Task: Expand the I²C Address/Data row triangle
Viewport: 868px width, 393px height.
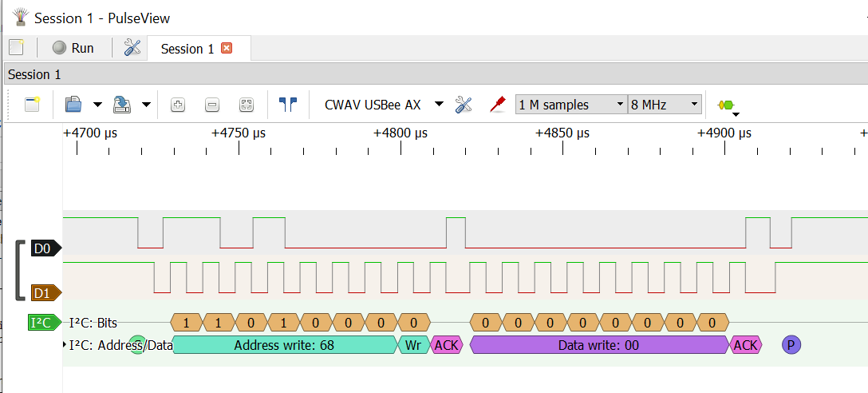Action: click(66, 345)
